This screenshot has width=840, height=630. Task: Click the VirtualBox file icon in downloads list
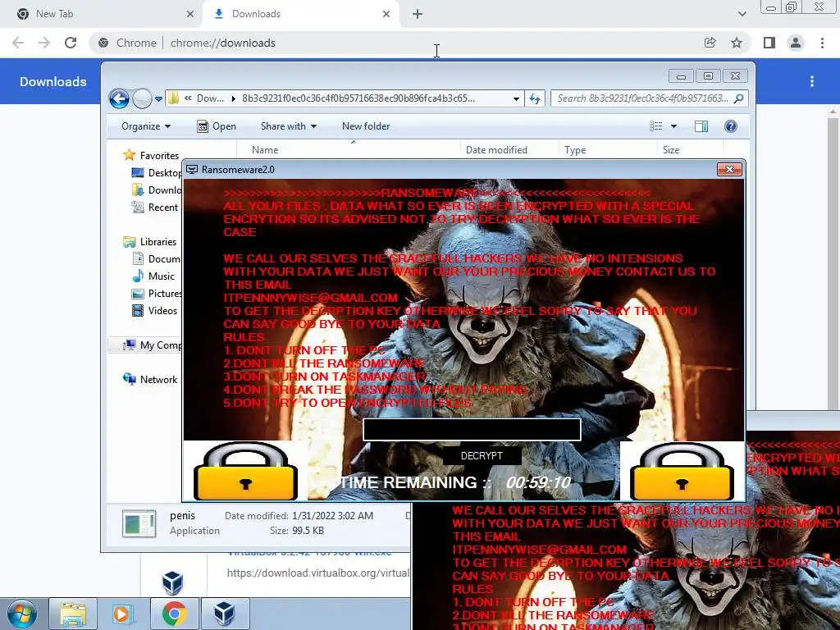[172, 583]
